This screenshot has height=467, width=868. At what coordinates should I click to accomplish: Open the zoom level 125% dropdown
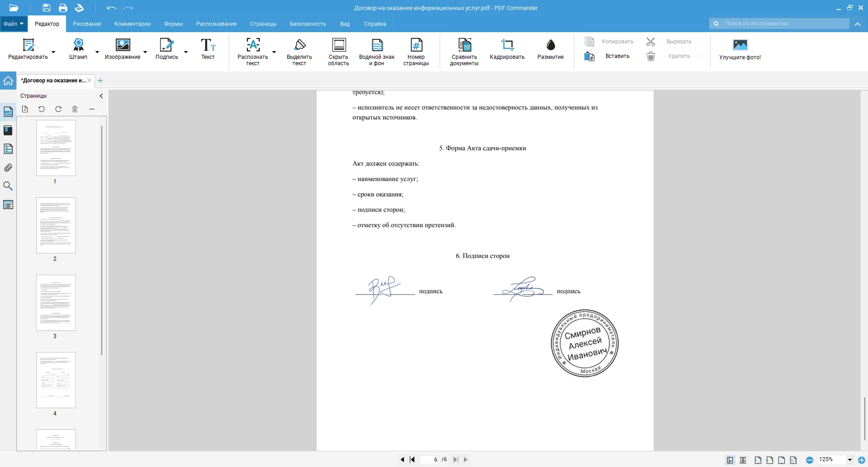pyautogui.click(x=849, y=460)
